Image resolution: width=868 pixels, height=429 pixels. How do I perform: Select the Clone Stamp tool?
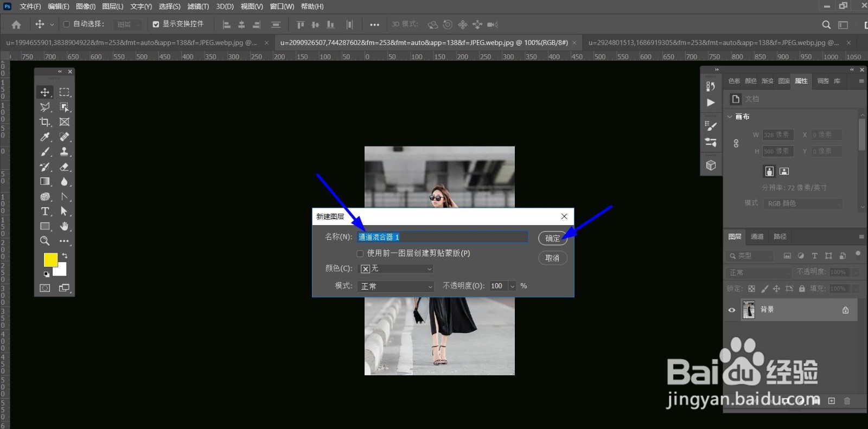65,152
